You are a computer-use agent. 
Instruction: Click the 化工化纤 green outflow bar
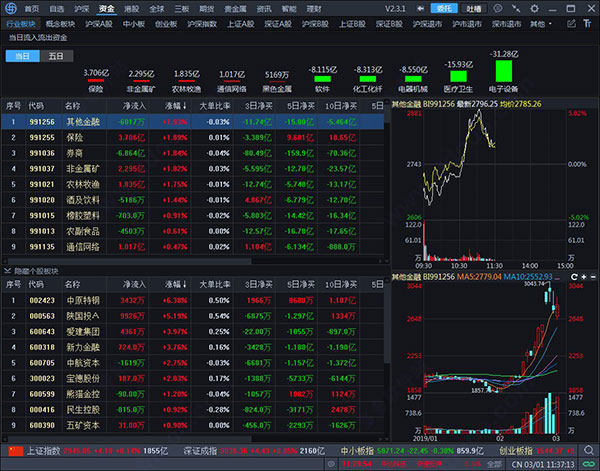(368, 79)
